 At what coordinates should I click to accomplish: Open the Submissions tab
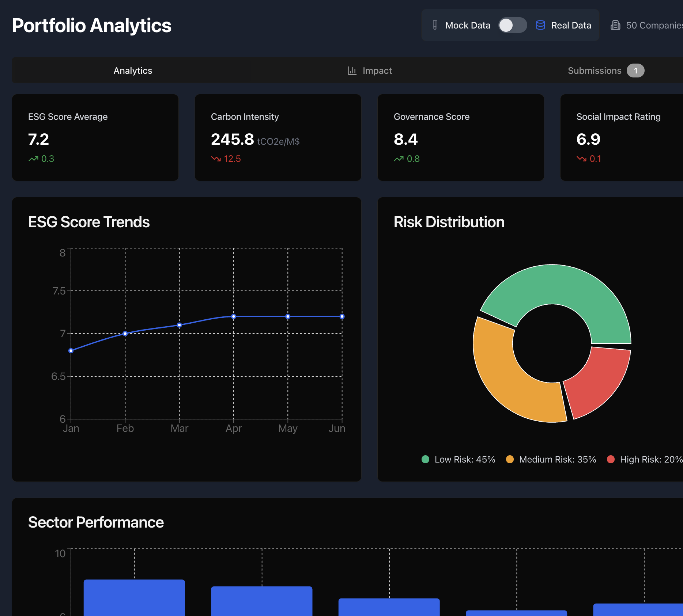tap(594, 71)
